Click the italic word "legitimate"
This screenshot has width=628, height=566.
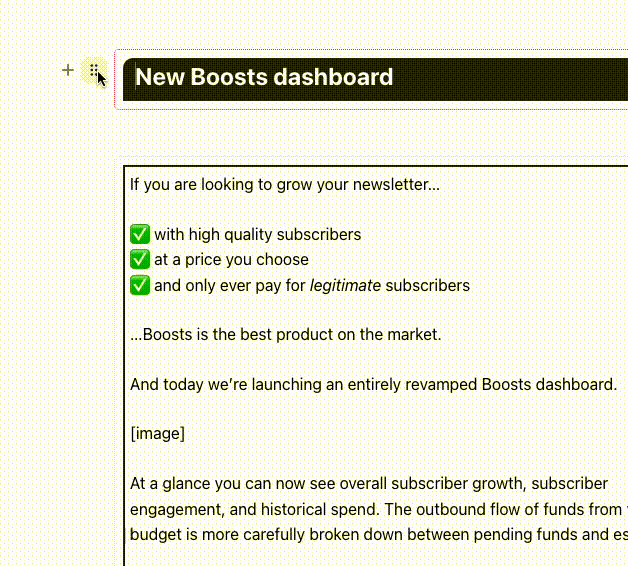345,285
